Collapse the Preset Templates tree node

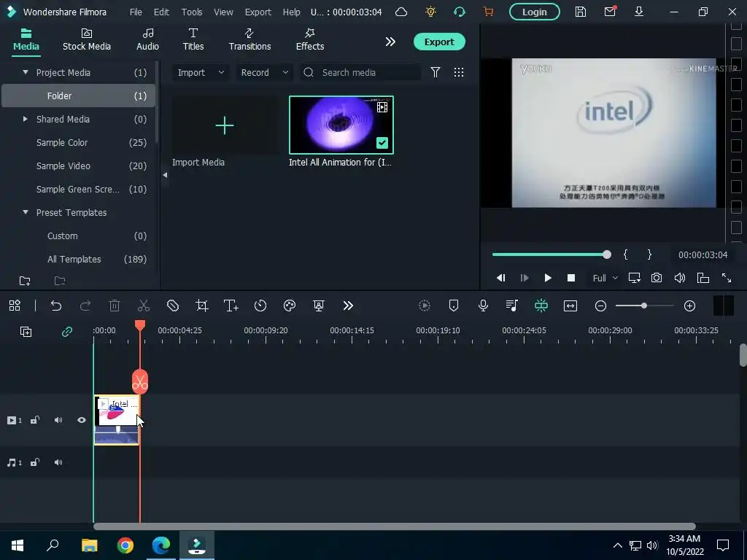(x=26, y=212)
